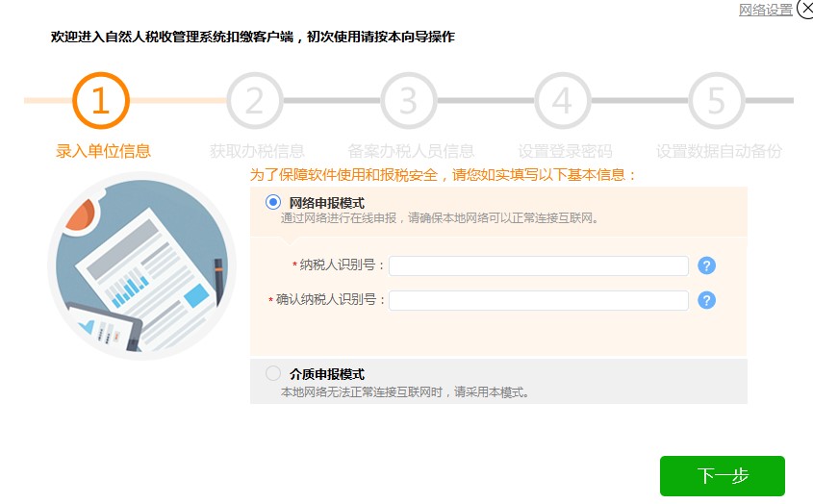Screen dimensions: 813x504
Task: Click the 设置登录密码 step label
Action: coord(565,151)
